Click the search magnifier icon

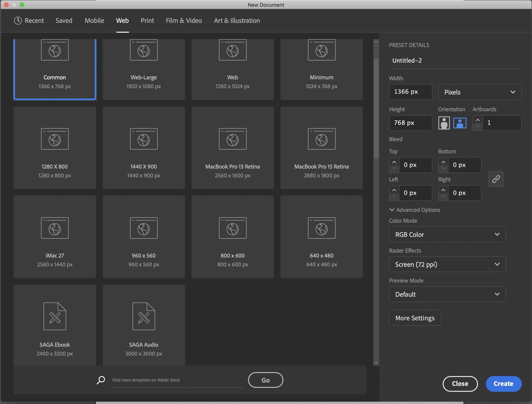101,380
